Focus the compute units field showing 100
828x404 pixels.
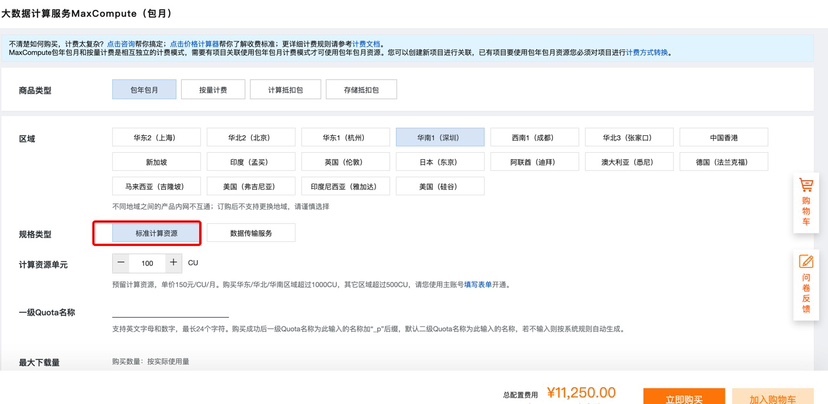coord(147,262)
